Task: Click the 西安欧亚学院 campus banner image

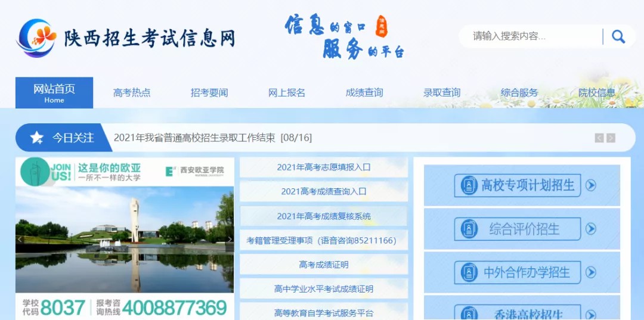Action: [x=125, y=238]
